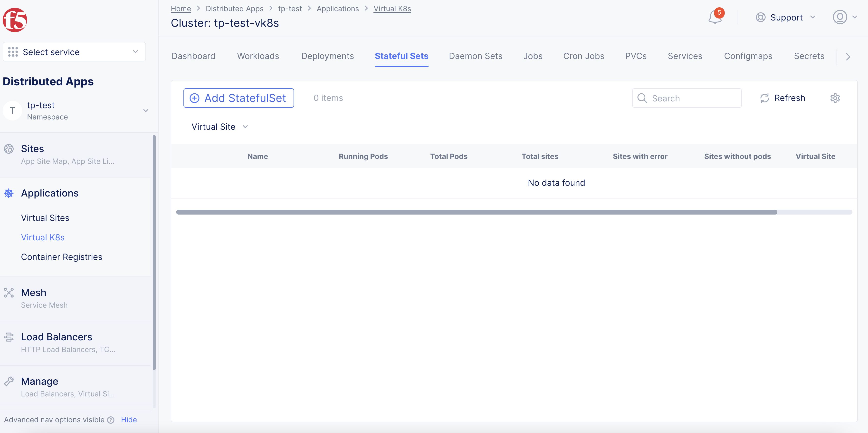The image size is (868, 433).
Task: Open the Support menu dropdown
Action: (x=785, y=17)
